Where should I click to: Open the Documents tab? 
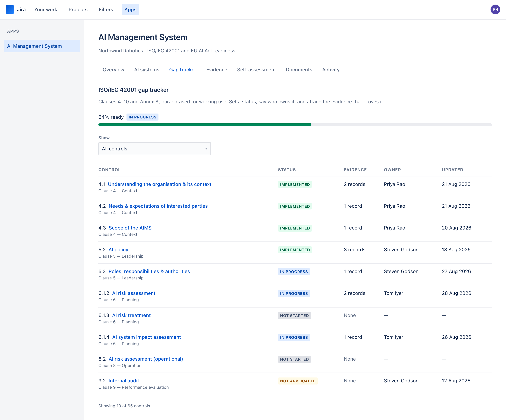(299, 70)
